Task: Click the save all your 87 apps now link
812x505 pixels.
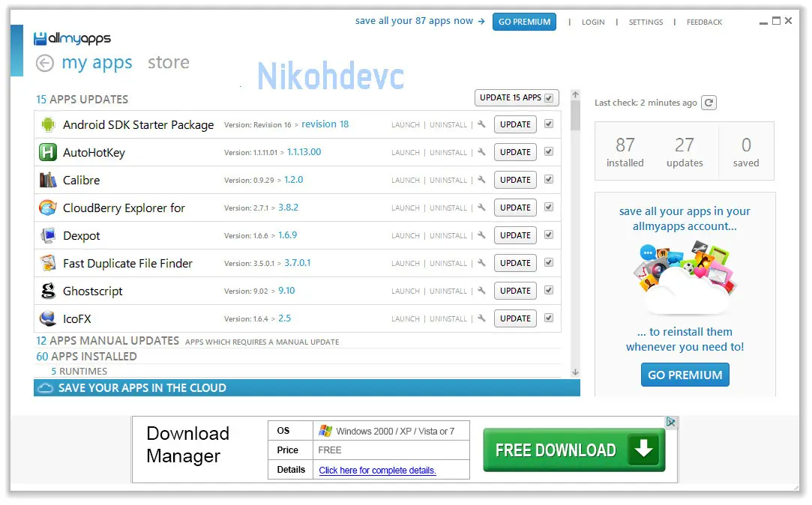Action: [420, 21]
